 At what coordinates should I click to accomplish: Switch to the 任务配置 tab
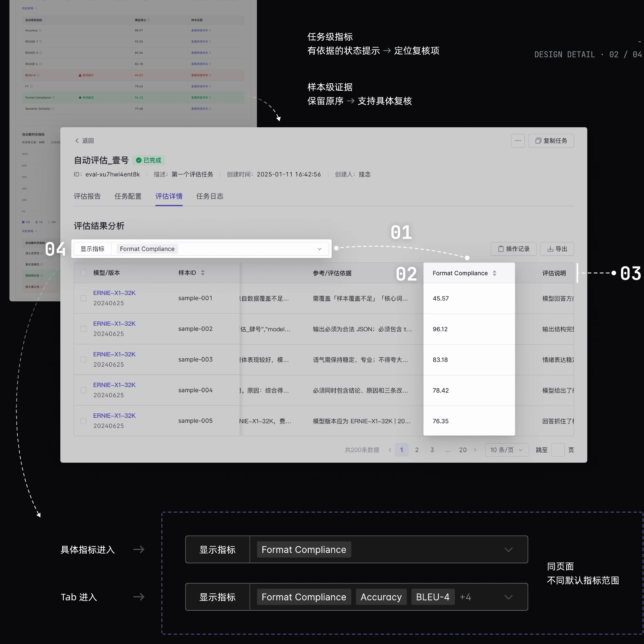(x=128, y=196)
